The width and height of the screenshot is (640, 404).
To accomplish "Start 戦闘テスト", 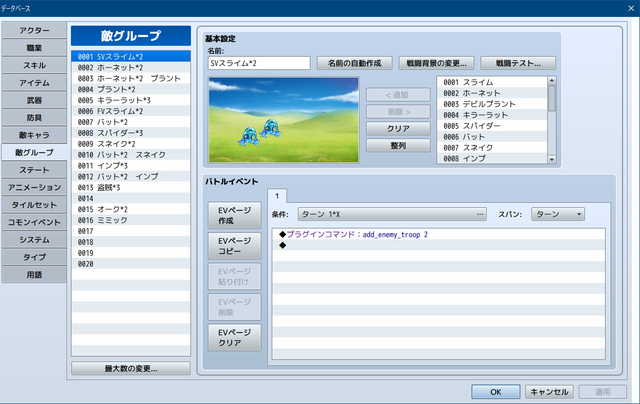I will click(x=518, y=63).
